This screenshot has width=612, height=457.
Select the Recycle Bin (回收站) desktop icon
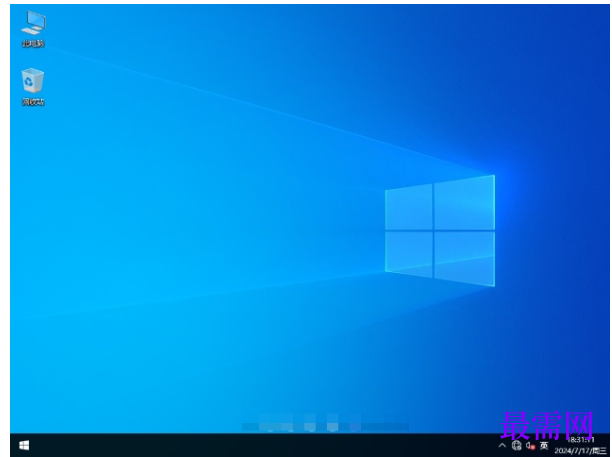pyautogui.click(x=33, y=87)
